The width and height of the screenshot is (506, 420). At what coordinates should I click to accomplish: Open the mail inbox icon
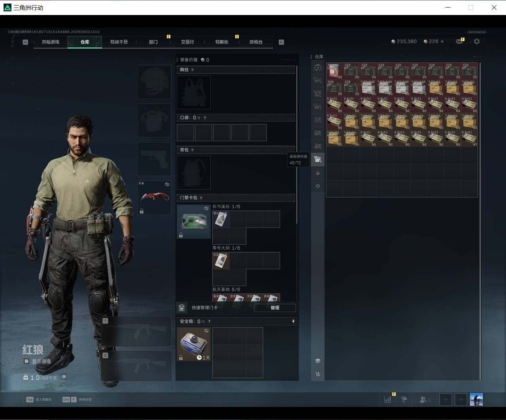(459, 41)
